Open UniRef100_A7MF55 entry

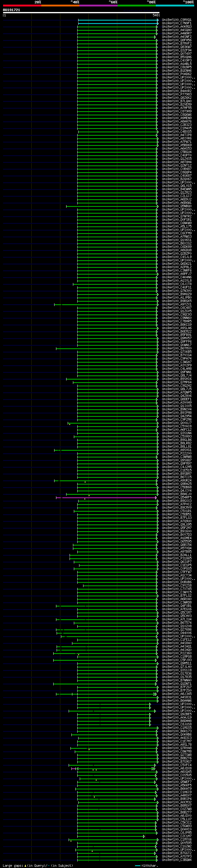(x=177, y=108)
